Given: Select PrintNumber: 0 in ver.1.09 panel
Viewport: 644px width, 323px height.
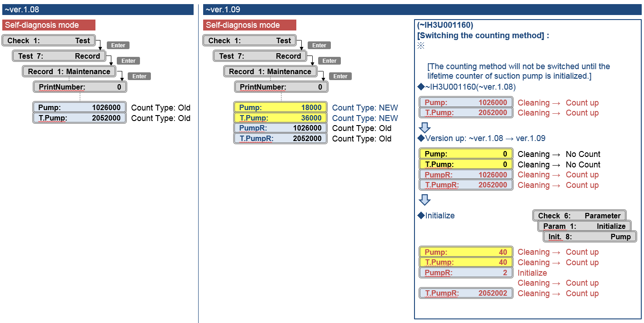Looking at the screenshot, I should (x=281, y=87).
